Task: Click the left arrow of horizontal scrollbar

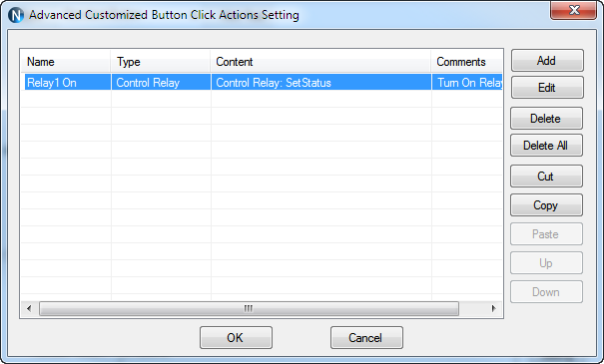Action: coord(29,308)
